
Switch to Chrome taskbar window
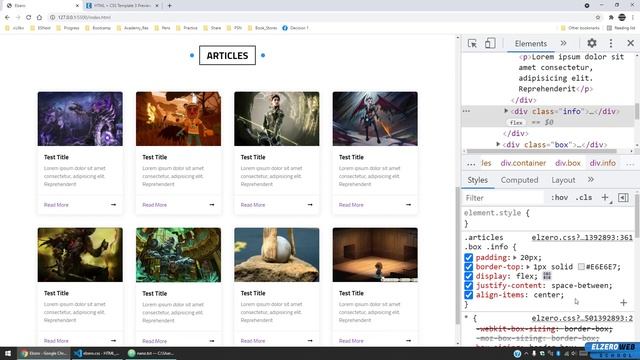(44, 353)
